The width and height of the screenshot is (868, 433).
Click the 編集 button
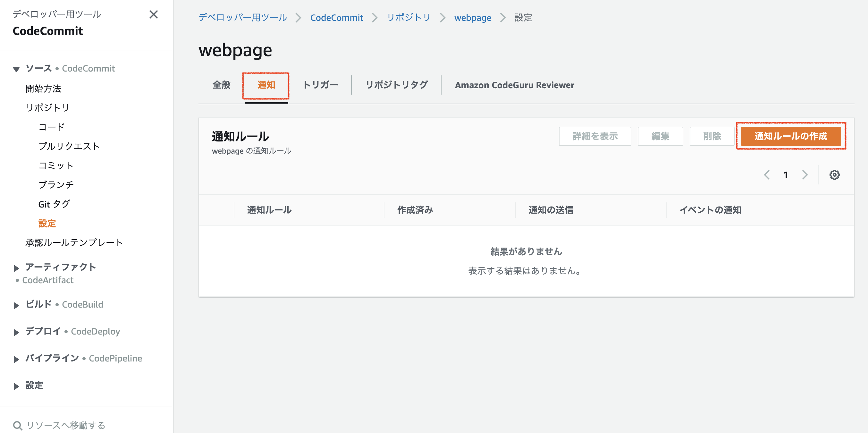coord(660,136)
